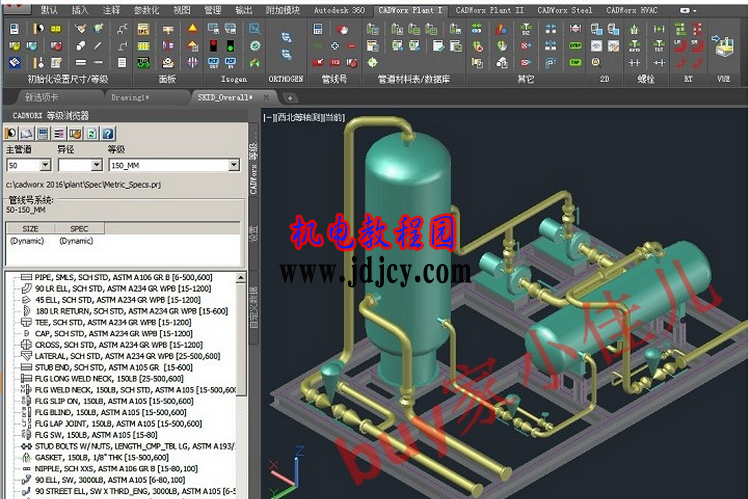This screenshot has width=748, height=499.
Task: Click the yellow SPEC icon in 面板 panel
Action: 143,29
